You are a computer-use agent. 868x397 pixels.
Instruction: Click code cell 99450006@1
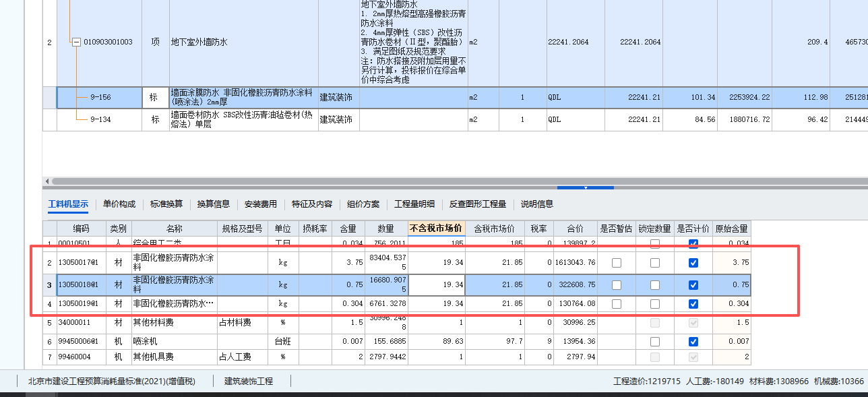pos(81,342)
